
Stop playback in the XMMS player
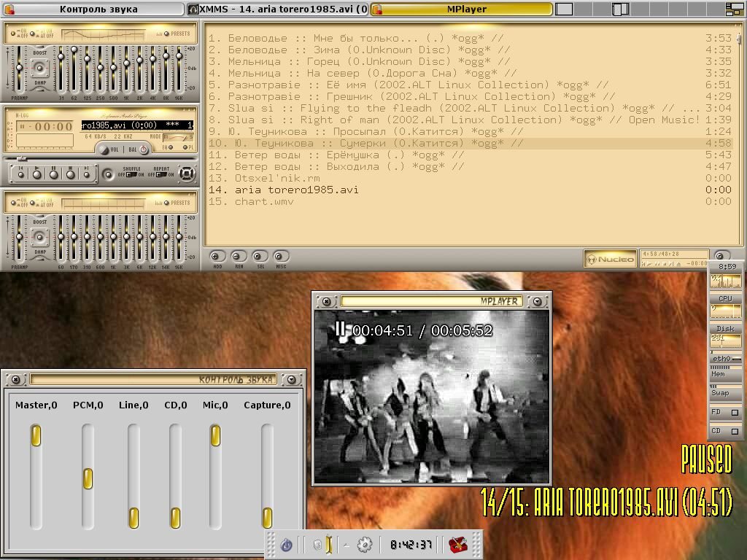[71, 174]
